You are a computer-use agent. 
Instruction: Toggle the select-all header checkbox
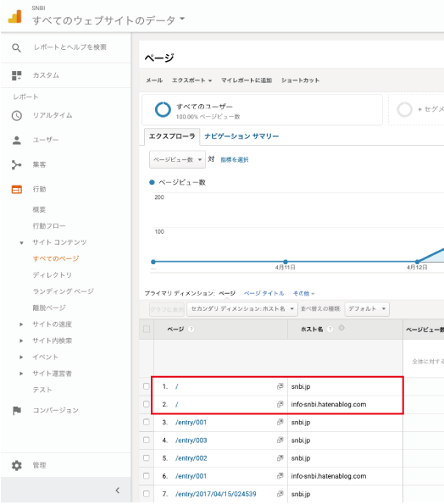coord(147,330)
